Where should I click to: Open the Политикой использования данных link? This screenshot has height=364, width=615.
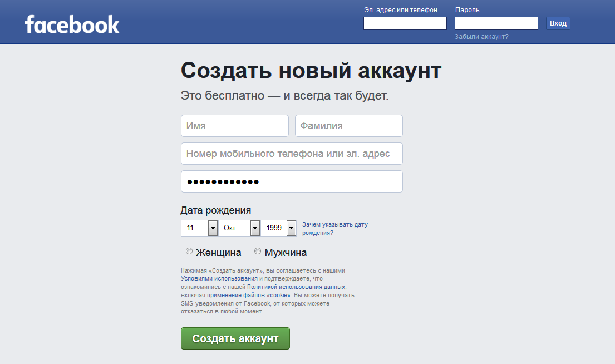click(296, 287)
